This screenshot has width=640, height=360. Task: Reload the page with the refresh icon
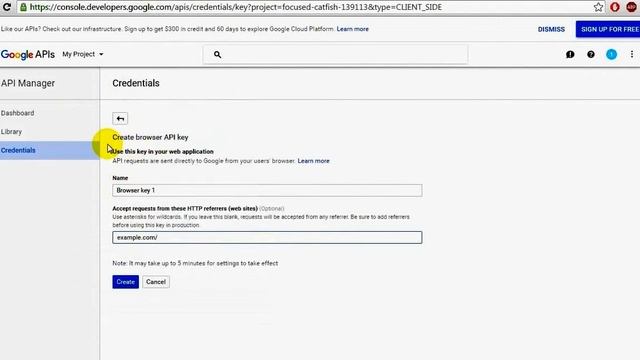[x=7, y=7]
